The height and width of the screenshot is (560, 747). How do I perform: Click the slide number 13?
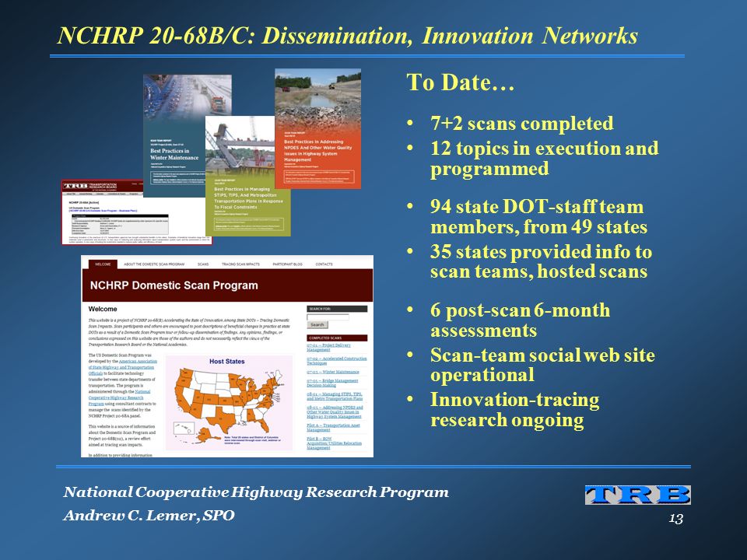pyautogui.click(x=676, y=518)
